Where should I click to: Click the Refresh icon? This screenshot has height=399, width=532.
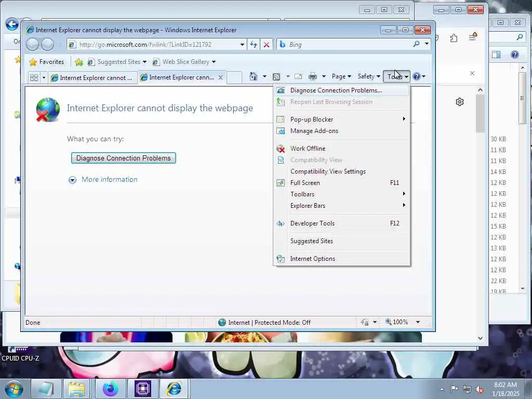[254, 45]
